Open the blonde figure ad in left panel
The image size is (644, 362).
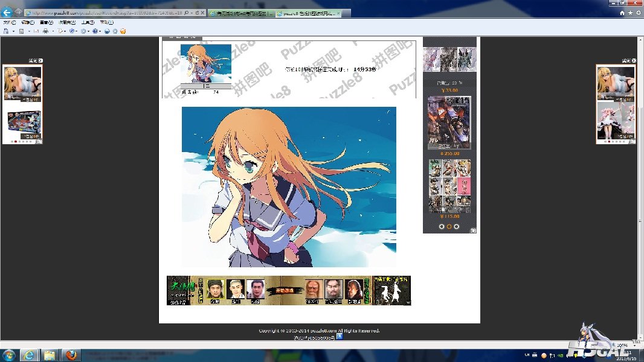[x=22, y=84]
